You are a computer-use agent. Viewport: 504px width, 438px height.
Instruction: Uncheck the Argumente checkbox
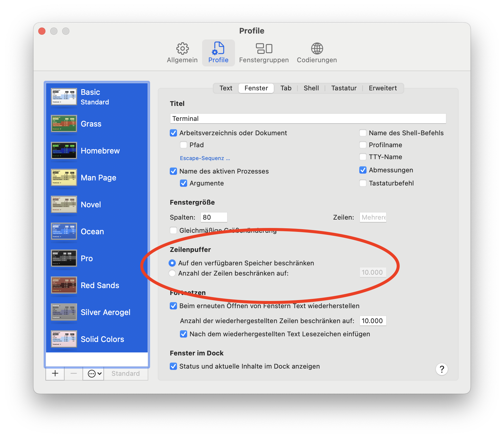(x=183, y=183)
